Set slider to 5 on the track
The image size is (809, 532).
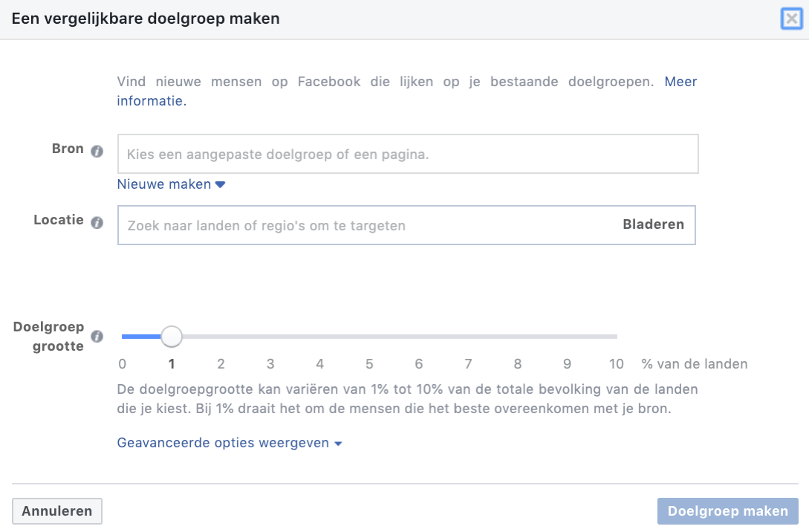[x=369, y=337]
